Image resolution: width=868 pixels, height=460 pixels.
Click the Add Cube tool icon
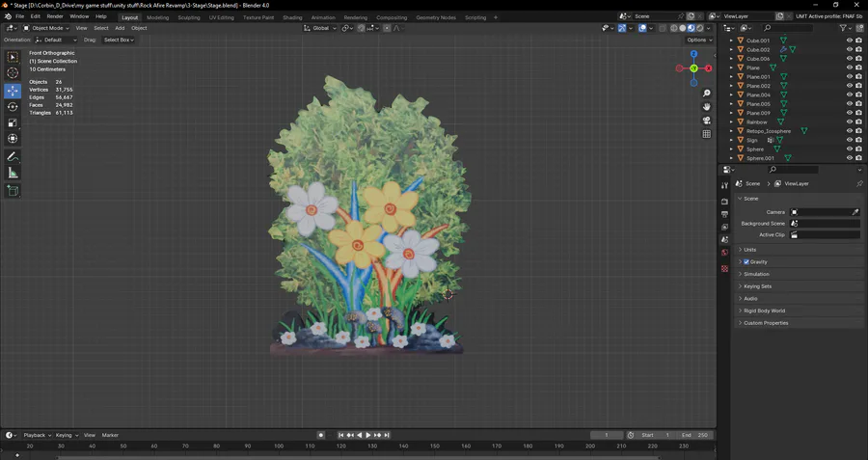[13, 191]
